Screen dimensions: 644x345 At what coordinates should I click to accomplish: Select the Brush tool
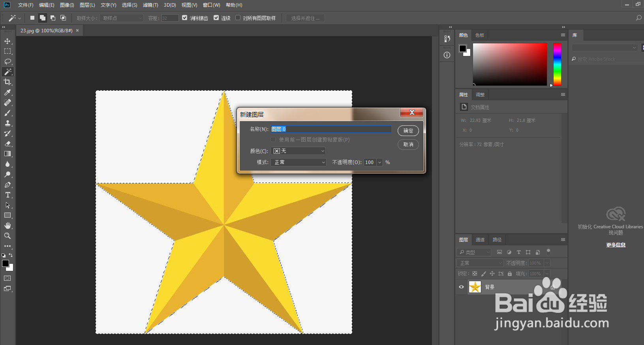pyautogui.click(x=8, y=113)
